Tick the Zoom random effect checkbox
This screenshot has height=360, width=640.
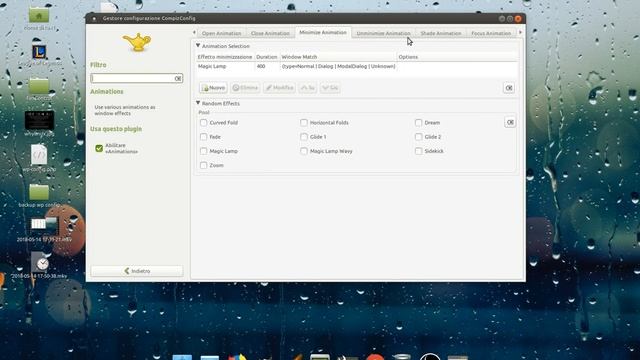(x=203, y=165)
